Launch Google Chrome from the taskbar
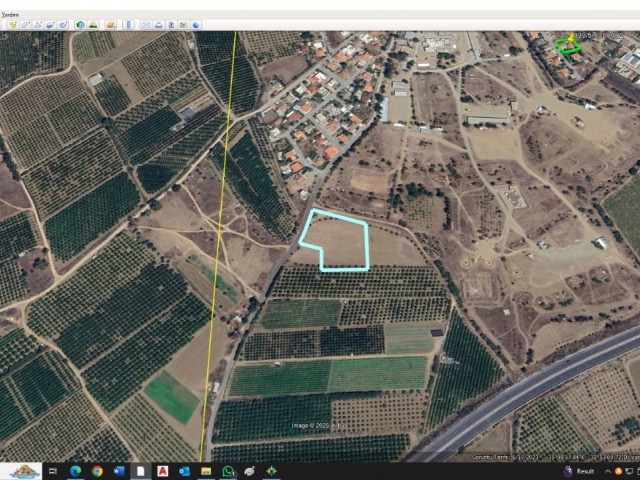 click(x=97, y=471)
